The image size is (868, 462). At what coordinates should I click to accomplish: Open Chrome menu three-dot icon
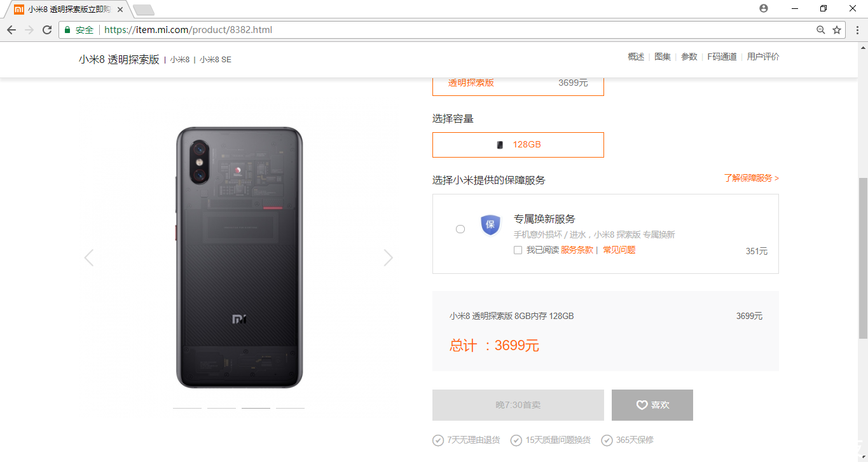pos(854,30)
